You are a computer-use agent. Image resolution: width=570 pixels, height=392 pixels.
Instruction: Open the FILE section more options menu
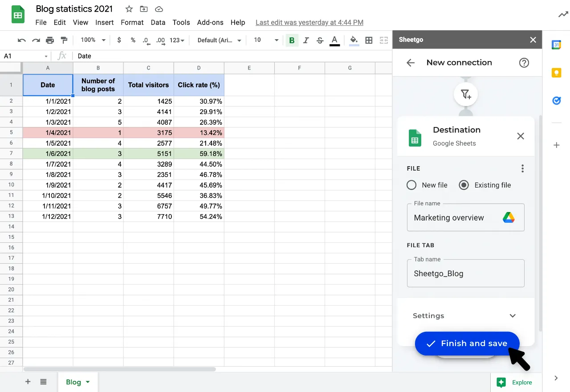(522, 168)
